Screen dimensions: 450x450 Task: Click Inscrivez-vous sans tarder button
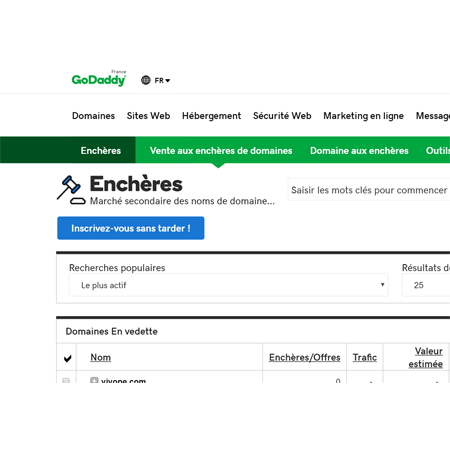coord(131,228)
